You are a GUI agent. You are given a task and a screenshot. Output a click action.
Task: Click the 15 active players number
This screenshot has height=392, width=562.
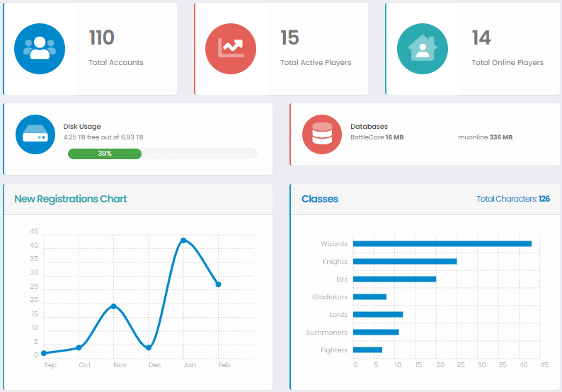pyautogui.click(x=289, y=38)
